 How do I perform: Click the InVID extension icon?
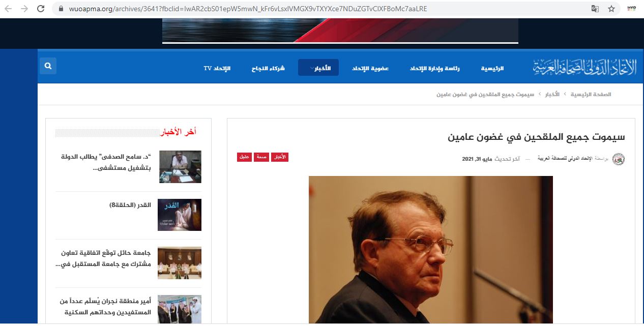632,9
